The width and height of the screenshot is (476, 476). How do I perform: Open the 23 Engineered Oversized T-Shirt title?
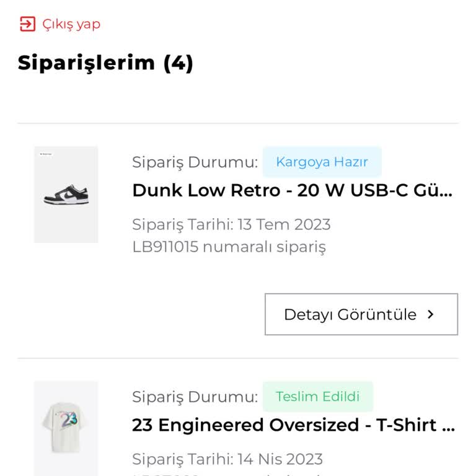coord(294,425)
